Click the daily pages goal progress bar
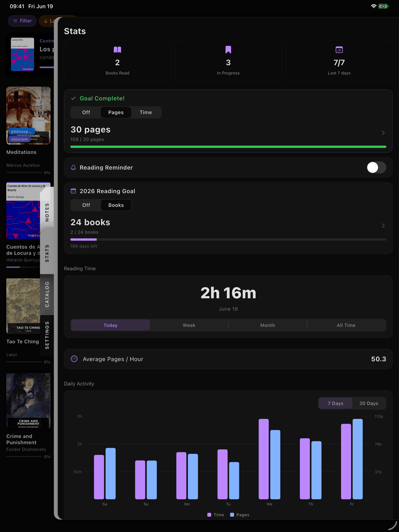 point(228,147)
